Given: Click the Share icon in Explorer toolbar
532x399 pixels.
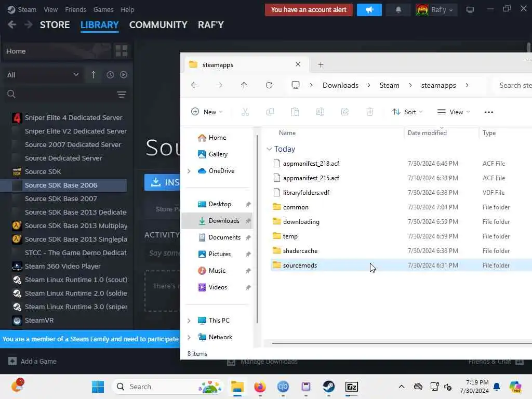Looking at the screenshot, I should 345,112.
